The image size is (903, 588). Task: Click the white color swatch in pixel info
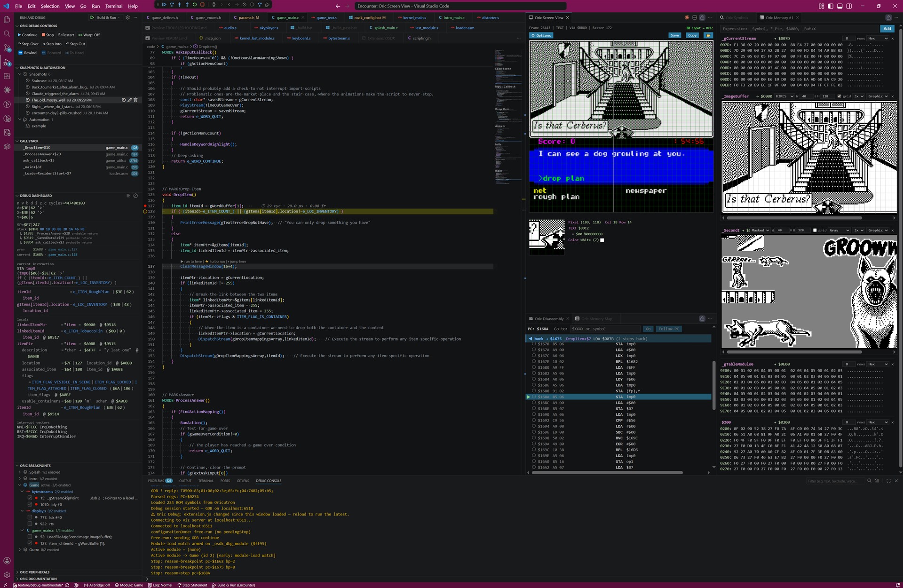[x=602, y=240]
